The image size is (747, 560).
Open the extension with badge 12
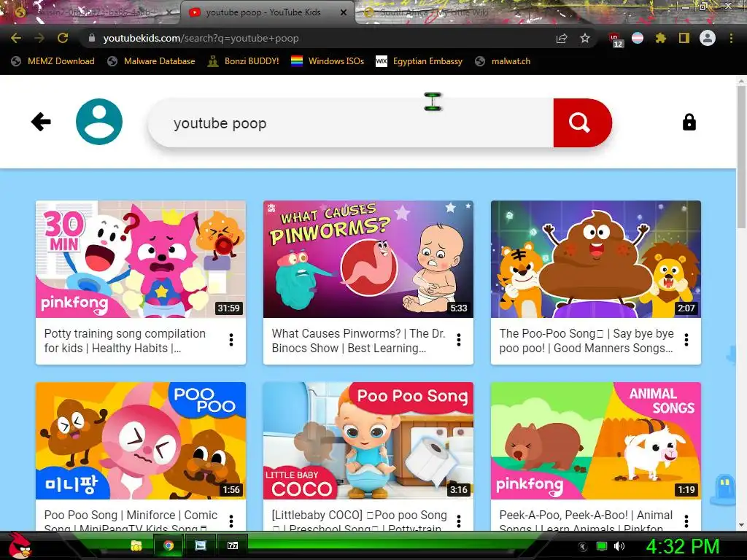coord(615,40)
